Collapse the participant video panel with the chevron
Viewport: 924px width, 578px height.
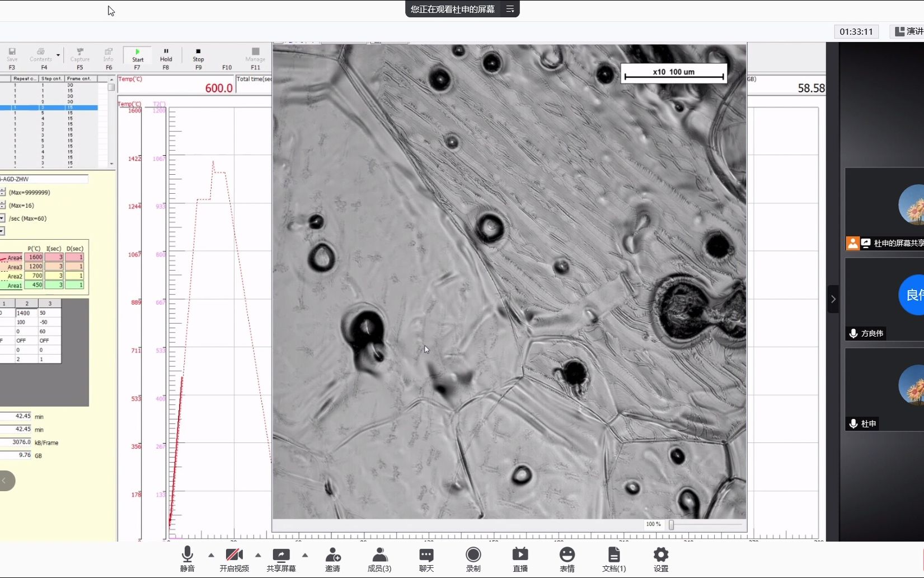833,299
